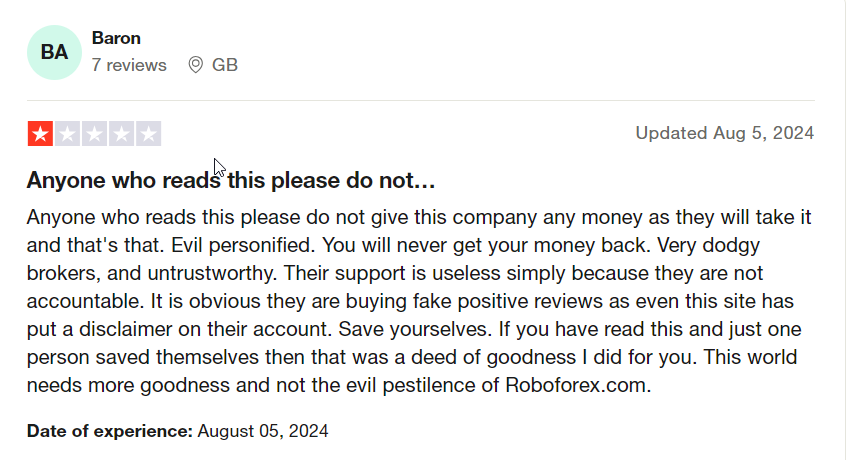Screen dimensions: 846x460
Task: Click the 'August 05, 2024' experience date
Action: coord(263,431)
